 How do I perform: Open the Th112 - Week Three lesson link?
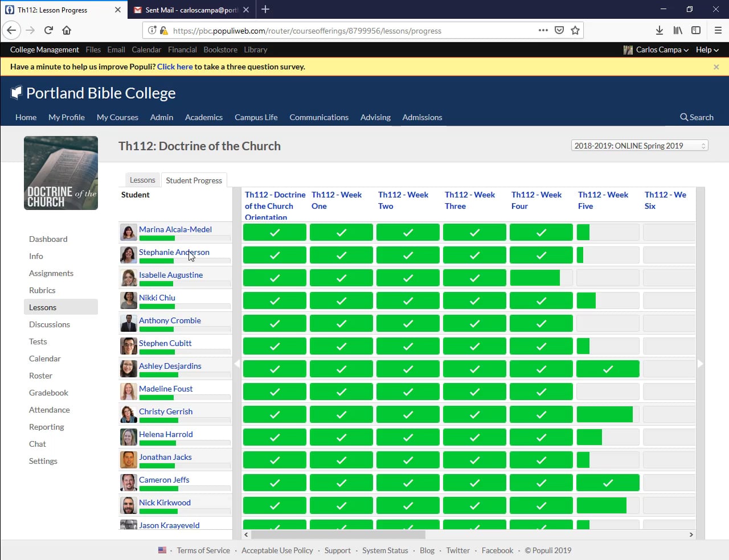coord(470,200)
